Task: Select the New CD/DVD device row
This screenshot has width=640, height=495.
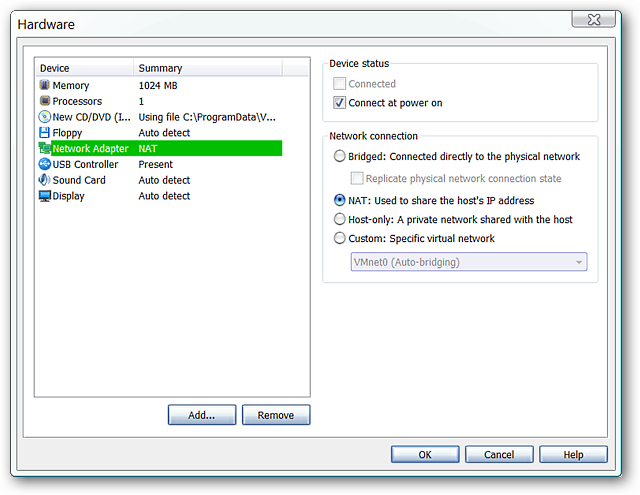Action: [160, 117]
